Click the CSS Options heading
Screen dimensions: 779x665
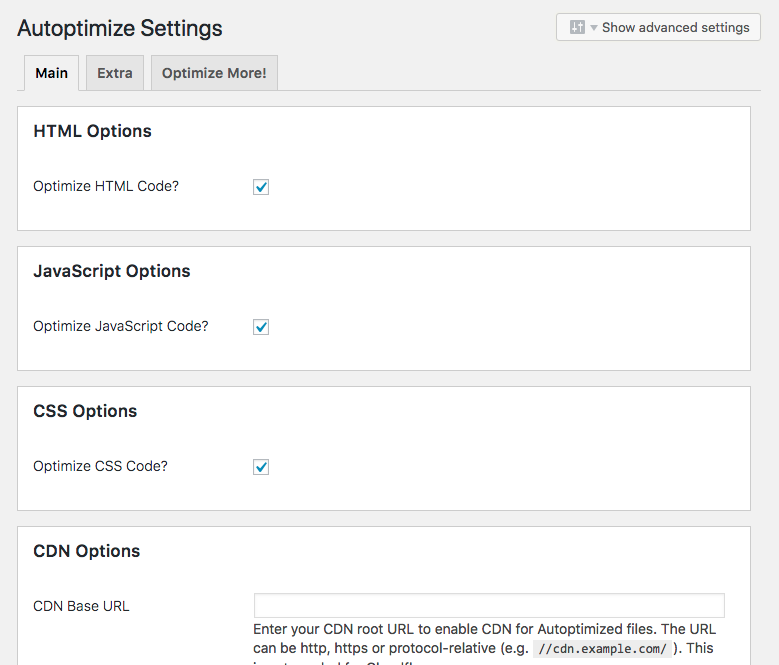tap(85, 411)
